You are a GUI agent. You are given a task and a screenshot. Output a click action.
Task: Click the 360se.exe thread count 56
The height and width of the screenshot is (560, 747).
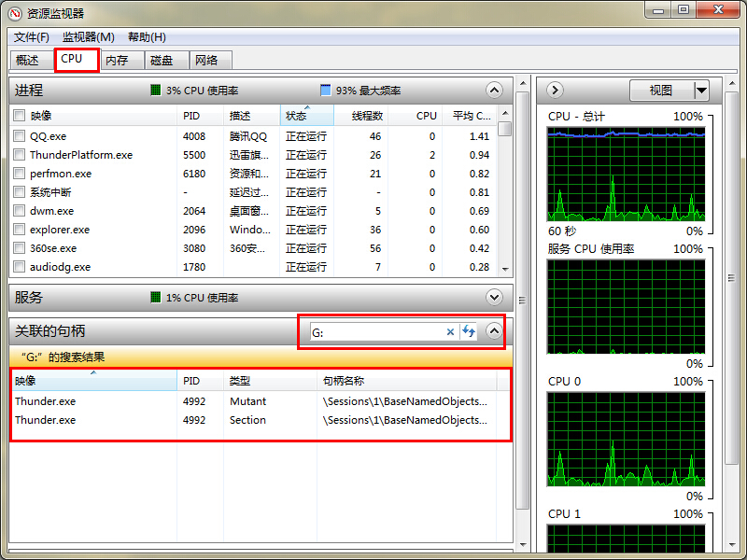[375, 248]
